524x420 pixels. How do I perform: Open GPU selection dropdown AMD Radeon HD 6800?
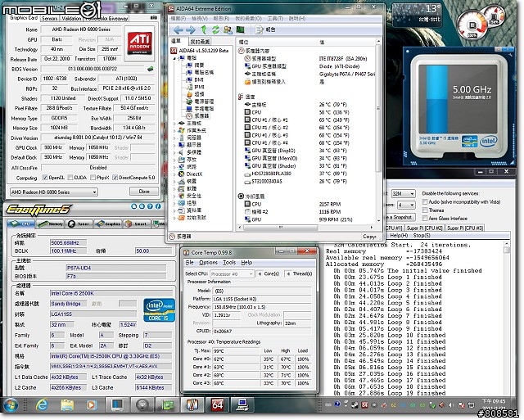click(x=54, y=192)
